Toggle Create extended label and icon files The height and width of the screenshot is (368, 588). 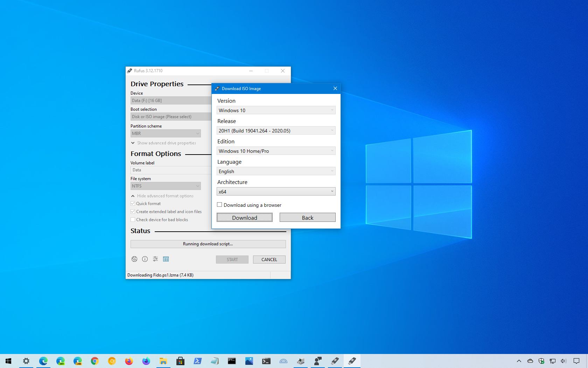click(133, 211)
